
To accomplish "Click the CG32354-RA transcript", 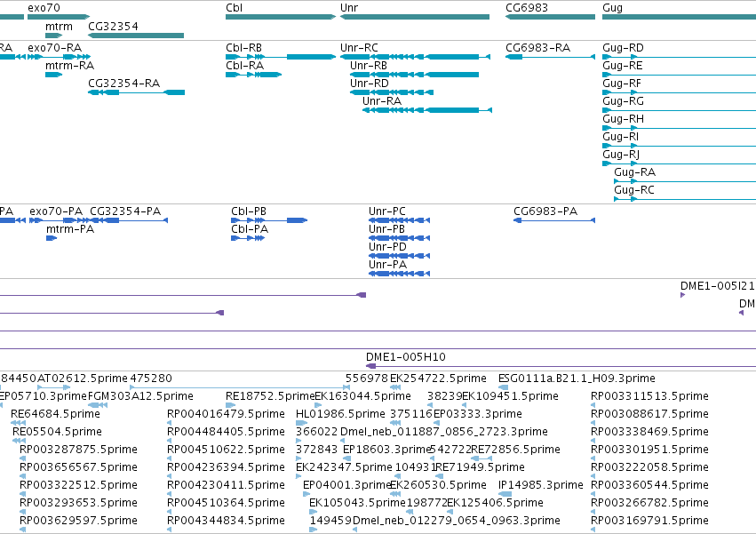I will click(136, 92).
